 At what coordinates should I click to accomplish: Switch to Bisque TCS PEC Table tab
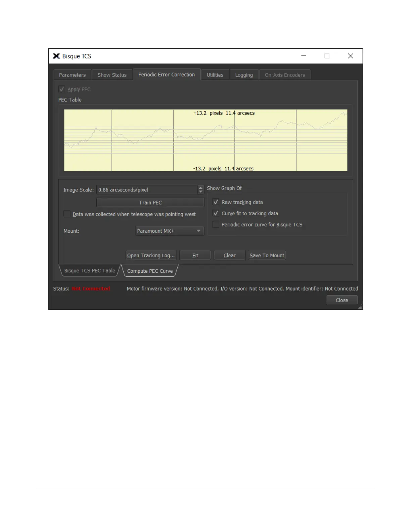[89, 271]
